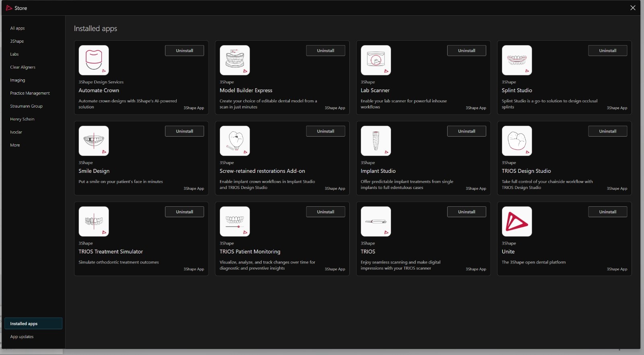Open the TRIOS Design Studio app icon
The image size is (644, 355).
(x=517, y=141)
